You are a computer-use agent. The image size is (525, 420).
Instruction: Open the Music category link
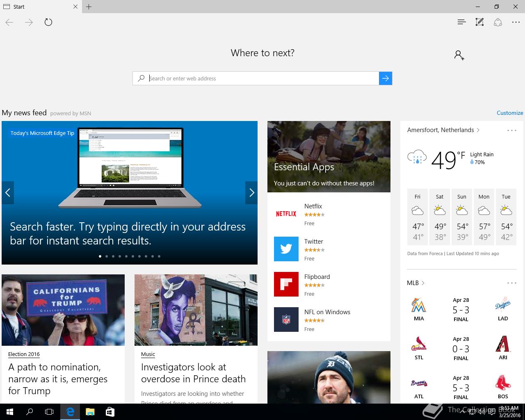pyautogui.click(x=148, y=354)
